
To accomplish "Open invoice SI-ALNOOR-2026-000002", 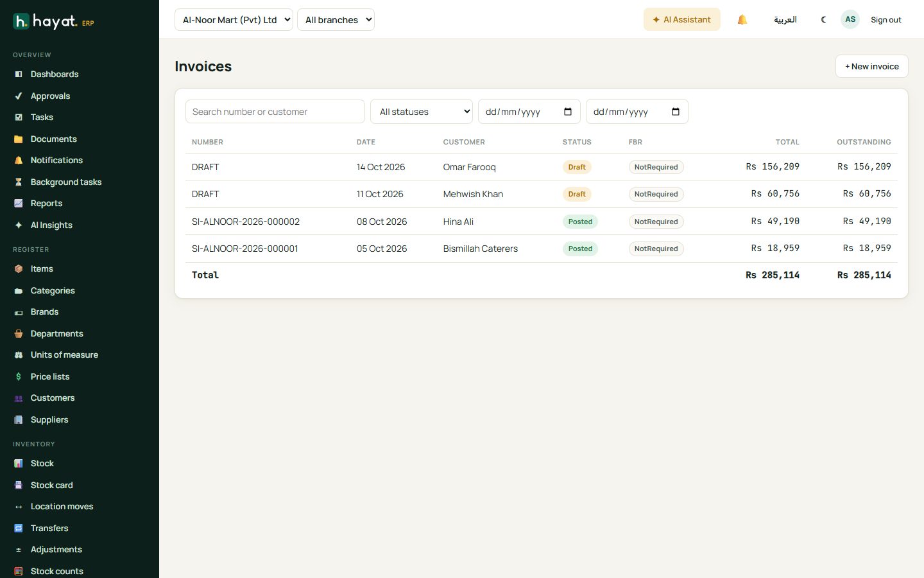I will (x=246, y=222).
